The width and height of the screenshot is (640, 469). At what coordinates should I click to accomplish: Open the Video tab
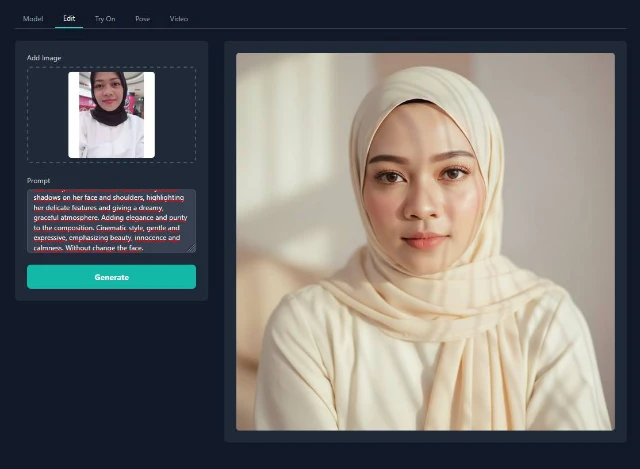click(179, 18)
